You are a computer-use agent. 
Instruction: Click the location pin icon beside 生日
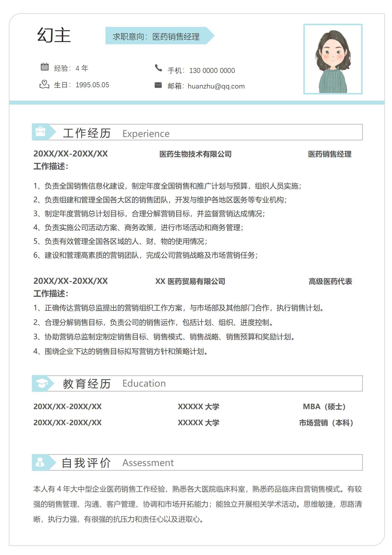coord(44,84)
